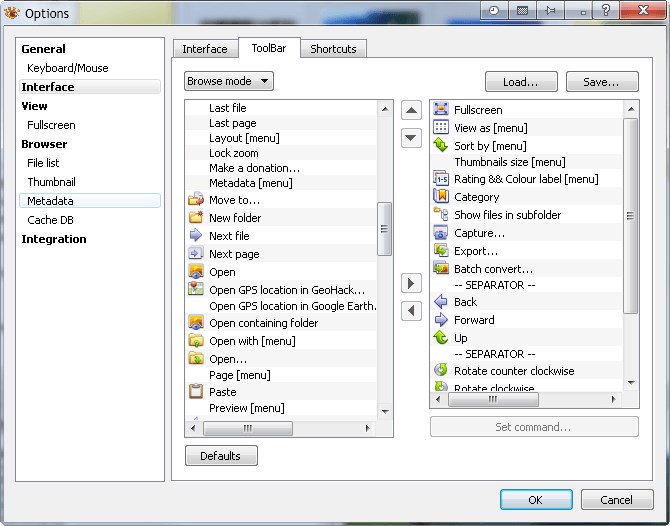This screenshot has height=526, width=670.
Task: Click the Cancel button
Action: 617,500
